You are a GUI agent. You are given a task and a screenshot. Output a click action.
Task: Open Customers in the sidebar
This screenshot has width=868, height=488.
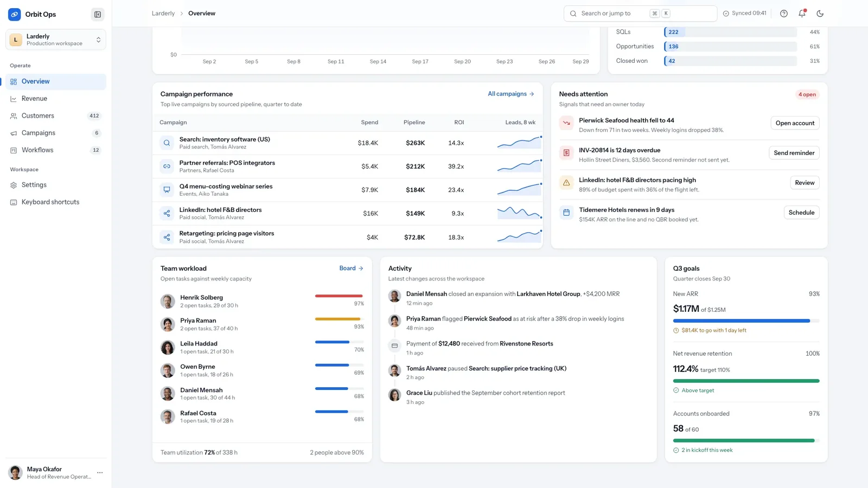56,116
